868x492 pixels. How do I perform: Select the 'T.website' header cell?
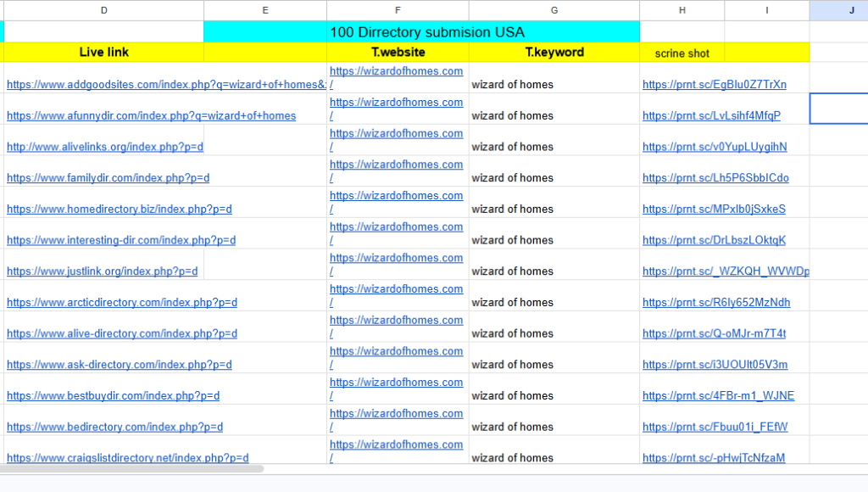(x=398, y=53)
